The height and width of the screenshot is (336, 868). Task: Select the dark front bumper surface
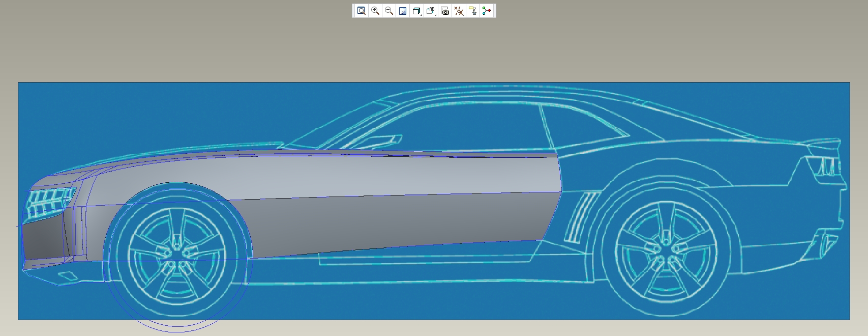point(45,240)
